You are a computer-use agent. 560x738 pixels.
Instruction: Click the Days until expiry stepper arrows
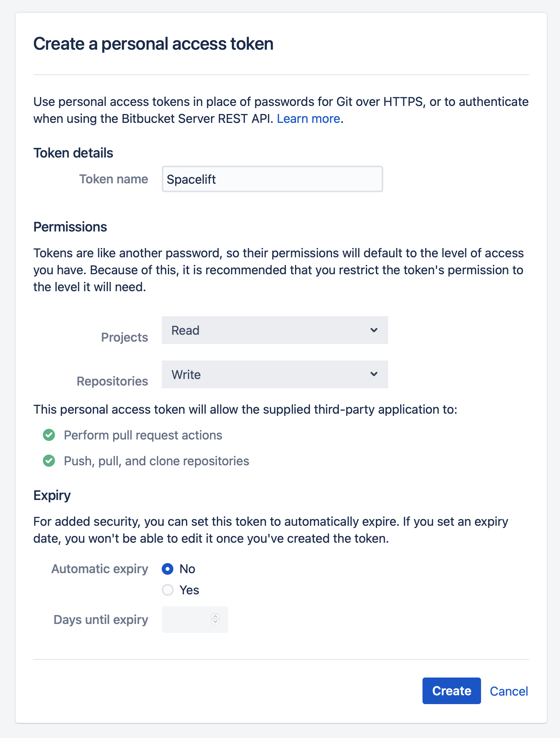215,619
